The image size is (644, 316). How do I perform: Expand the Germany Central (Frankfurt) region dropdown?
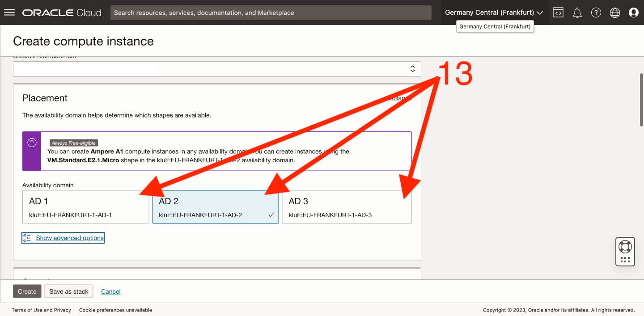click(494, 13)
